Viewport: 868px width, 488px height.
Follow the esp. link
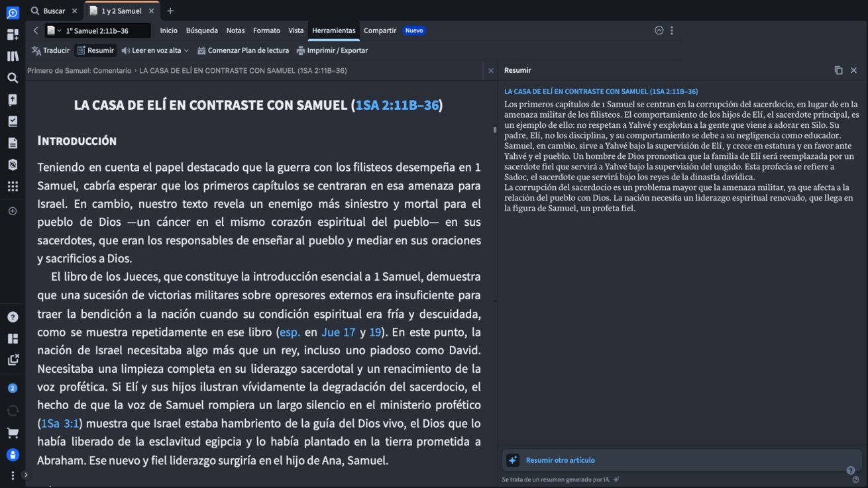coord(290,332)
